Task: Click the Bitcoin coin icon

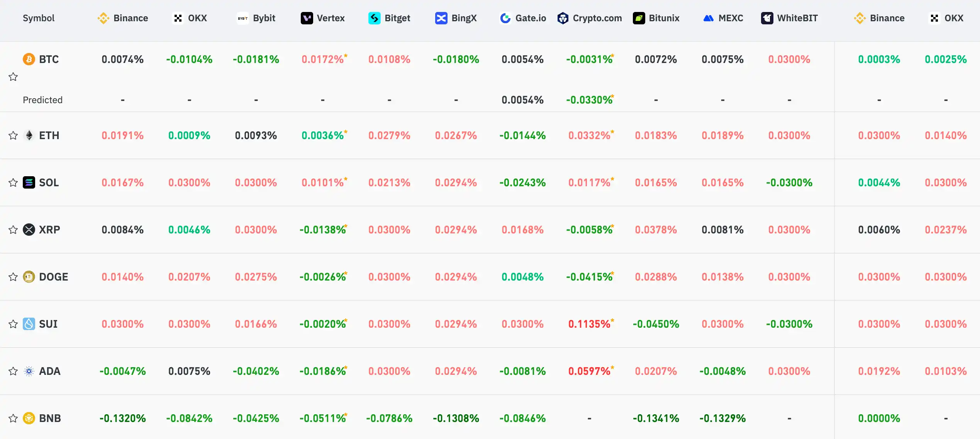Action: pos(29,59)
